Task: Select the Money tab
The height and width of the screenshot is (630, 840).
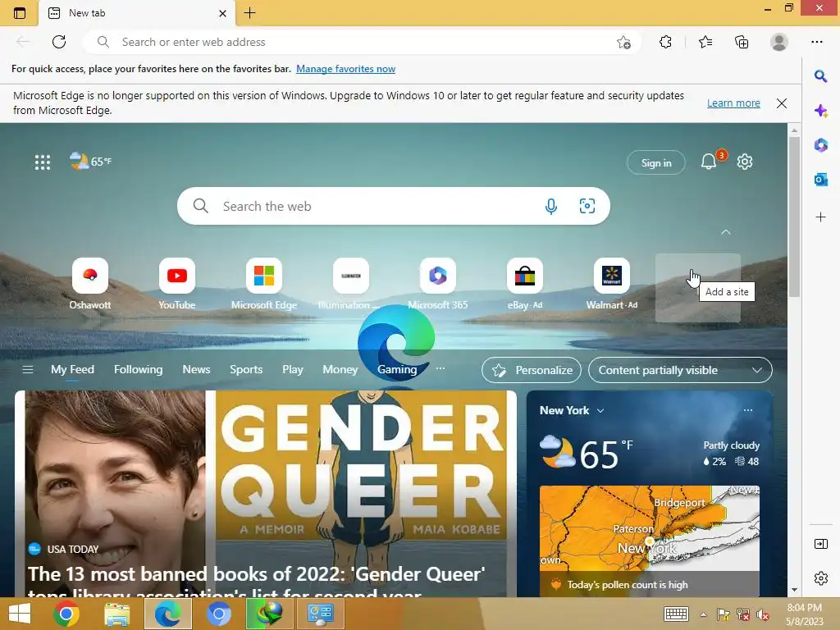Action: point(340,370)
